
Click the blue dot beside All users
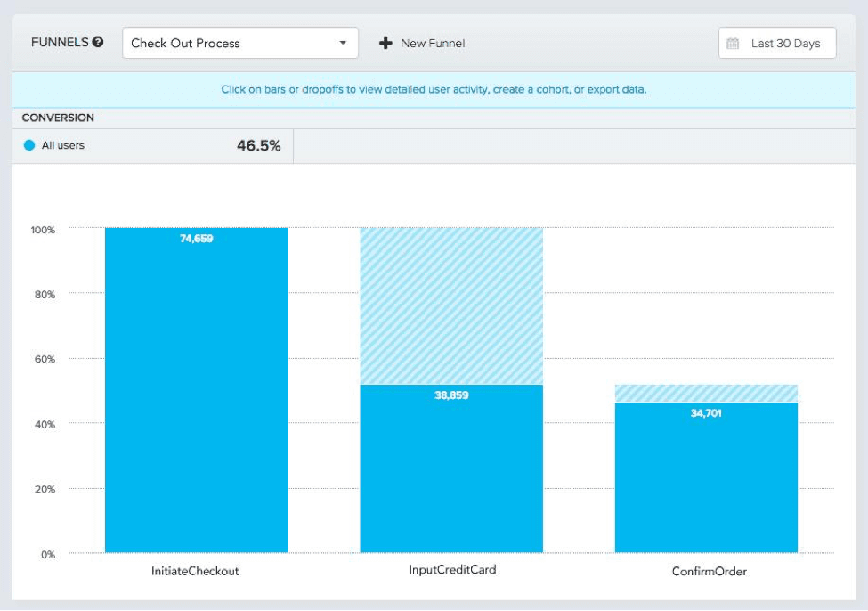click(29, 145)
